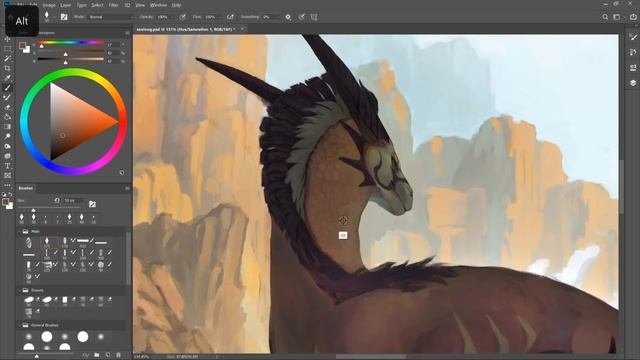Image resolution: width=640 pixels, height=360 pixels.
Task: Open the Image menu
Action: [49, 5]
